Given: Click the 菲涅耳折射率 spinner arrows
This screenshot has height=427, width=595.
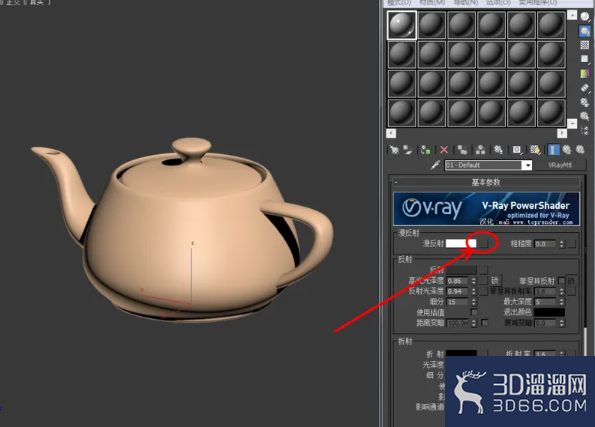Looking at the screenshot, I should (x=562, y=291).
